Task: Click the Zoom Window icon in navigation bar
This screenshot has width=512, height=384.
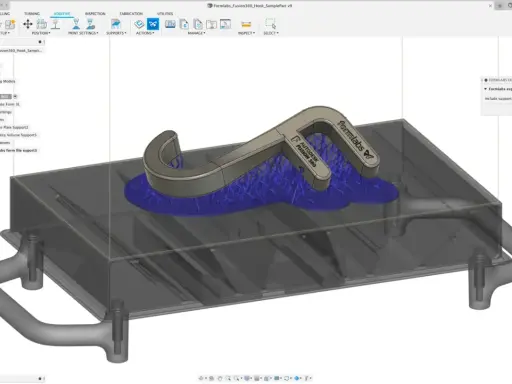Action: click(236, 378)
